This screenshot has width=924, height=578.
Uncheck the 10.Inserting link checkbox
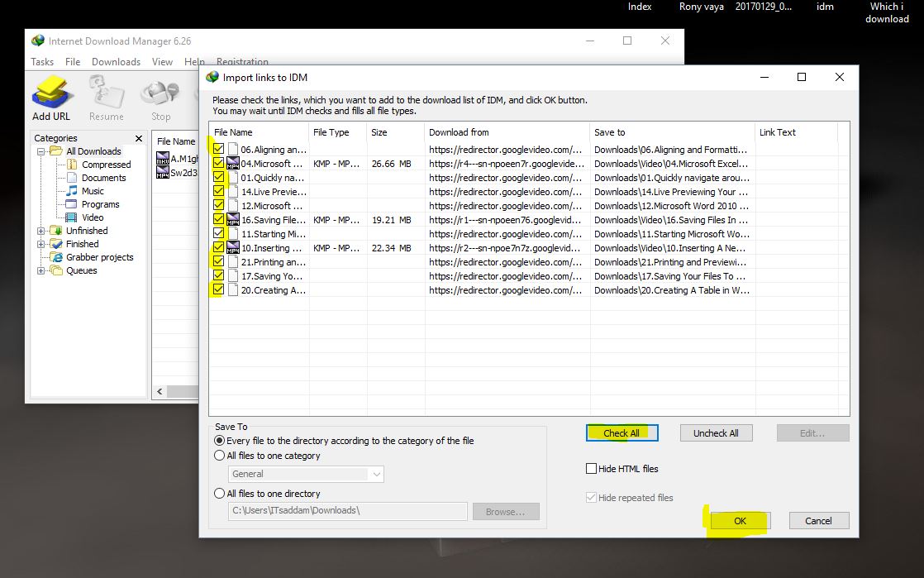tap(219, 248)
